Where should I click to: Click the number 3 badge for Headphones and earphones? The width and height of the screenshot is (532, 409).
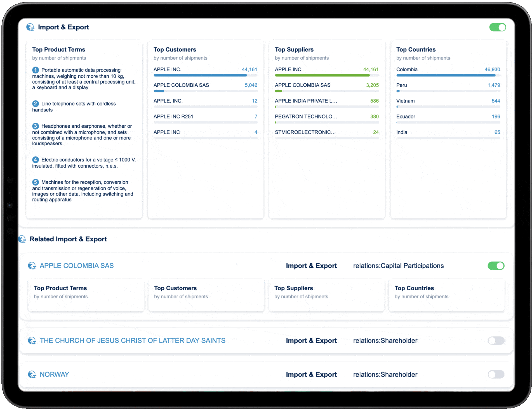point(36,126)
